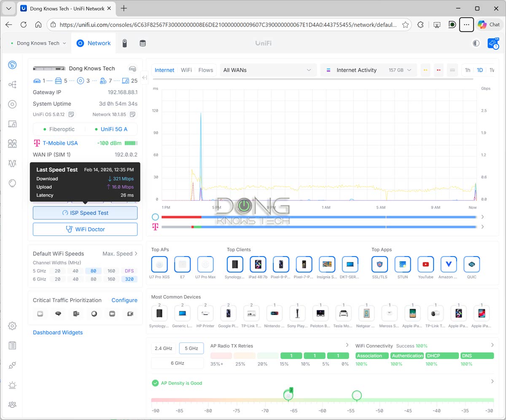Run an ISP Speed Test
The width and height of the screenshot is (506, 420).
click(x=85, y=213)
